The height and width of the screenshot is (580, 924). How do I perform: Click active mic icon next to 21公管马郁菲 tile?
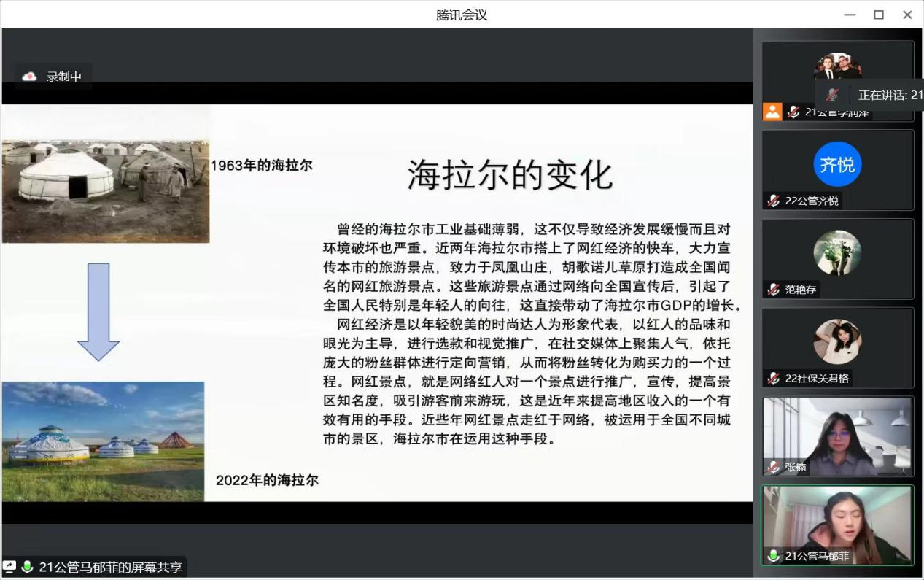point(774,556)
